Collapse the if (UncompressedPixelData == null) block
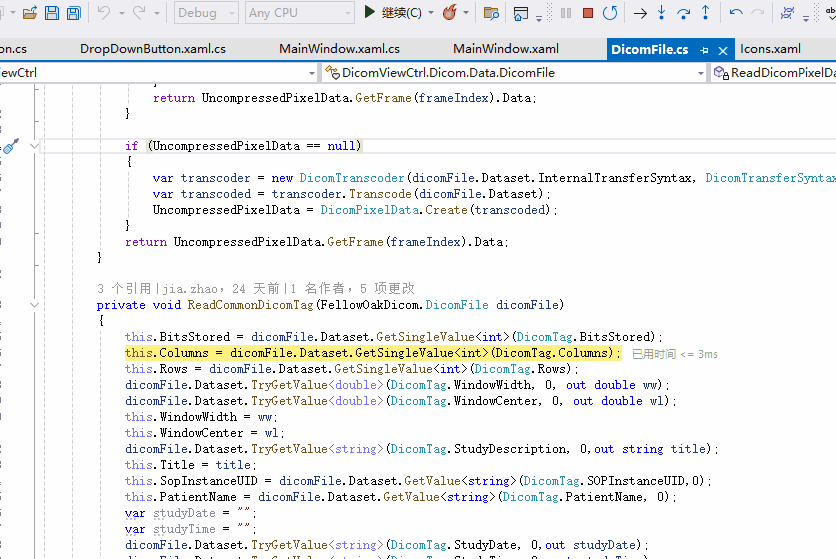The height and width of the screenshot is (559, 836). coord(34,146)
